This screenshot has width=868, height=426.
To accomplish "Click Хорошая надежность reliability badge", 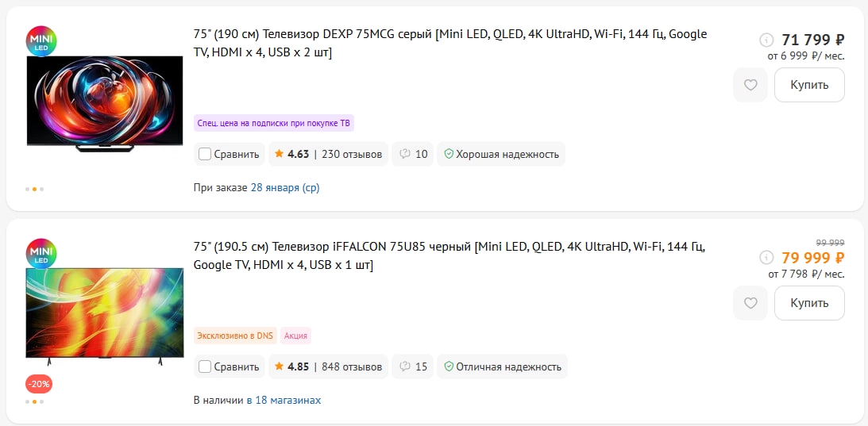I will pos(501,155).
